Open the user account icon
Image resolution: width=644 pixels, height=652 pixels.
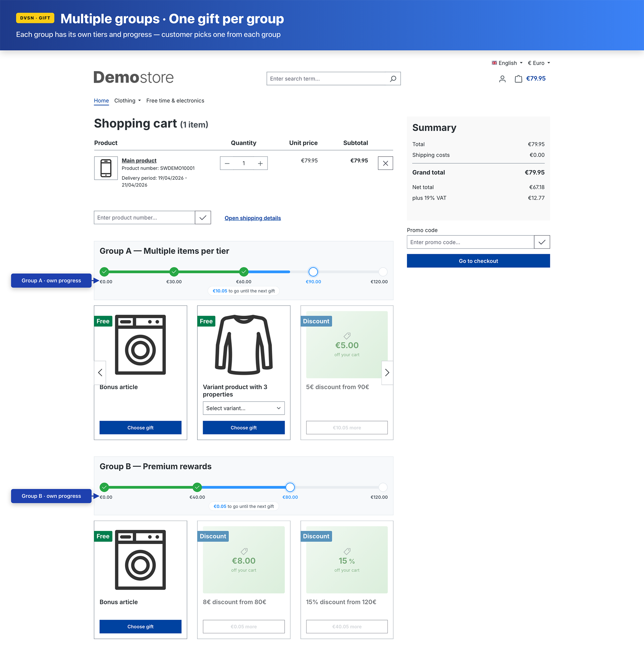pyautogui.click(x=502, y=79)
